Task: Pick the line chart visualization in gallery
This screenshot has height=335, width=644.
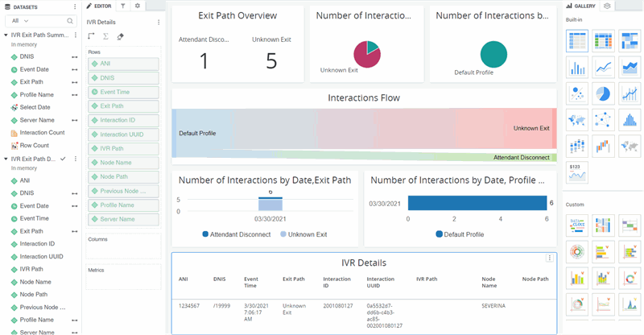Action: [x=602, y=67]
